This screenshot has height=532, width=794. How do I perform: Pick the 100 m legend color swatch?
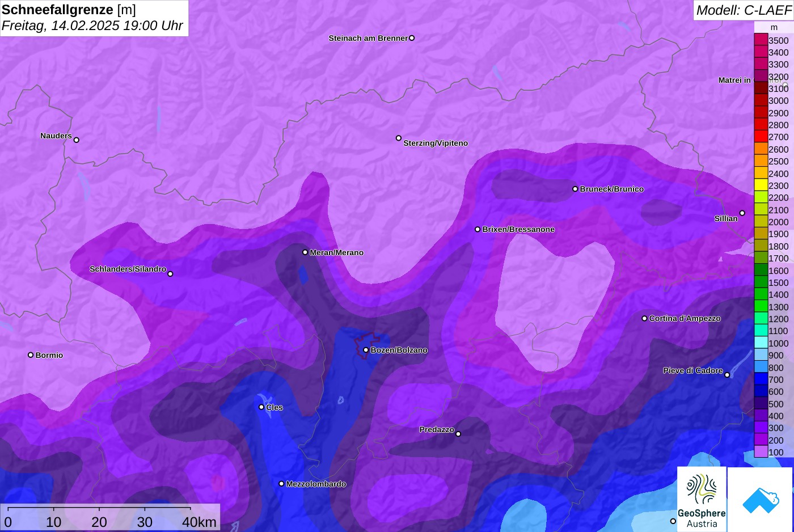(761, 452)
